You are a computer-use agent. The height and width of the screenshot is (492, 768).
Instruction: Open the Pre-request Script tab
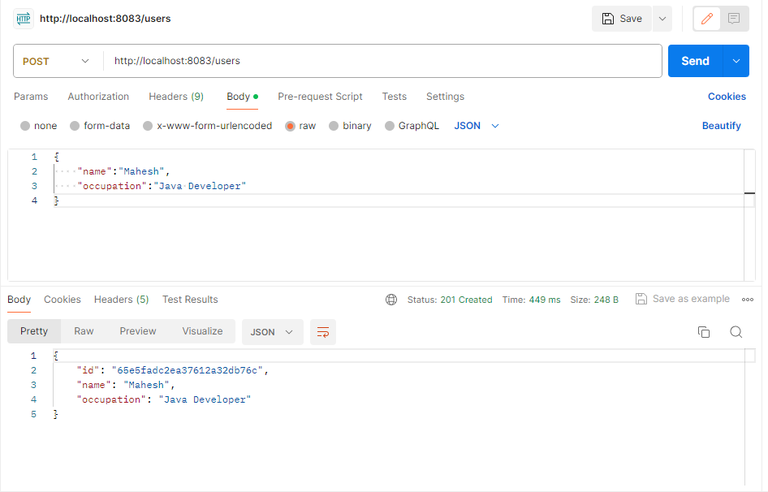pos(320,97)
